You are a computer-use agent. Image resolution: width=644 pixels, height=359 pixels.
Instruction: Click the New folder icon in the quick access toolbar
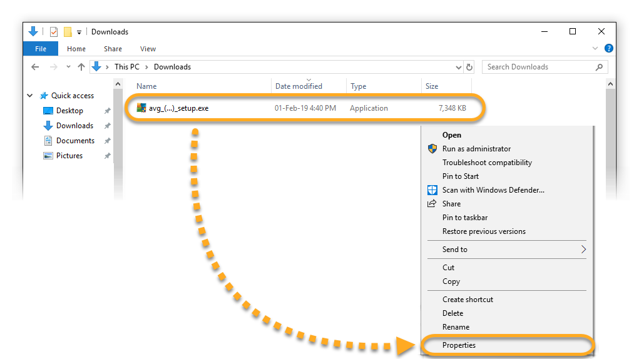[x=68, y=32]
